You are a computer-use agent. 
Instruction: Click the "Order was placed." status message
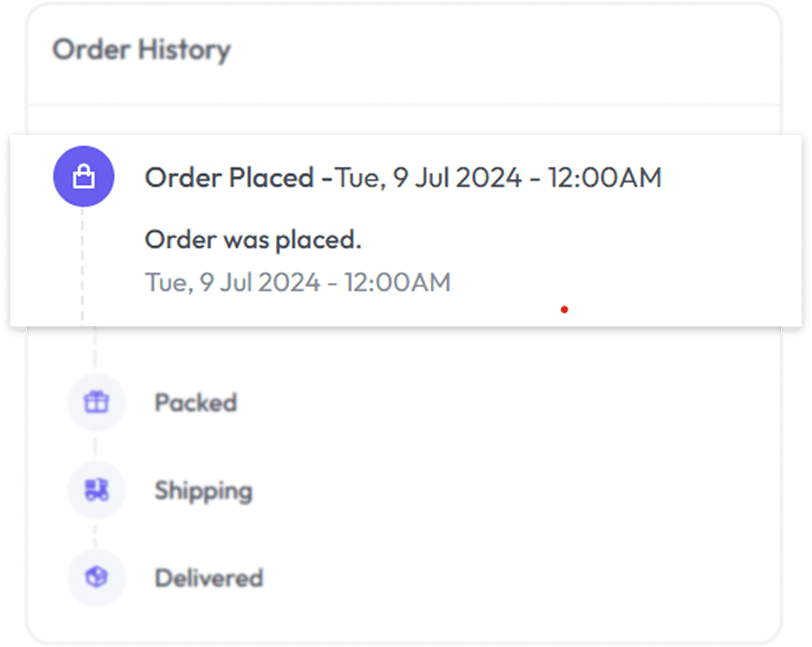pos(252,239)
